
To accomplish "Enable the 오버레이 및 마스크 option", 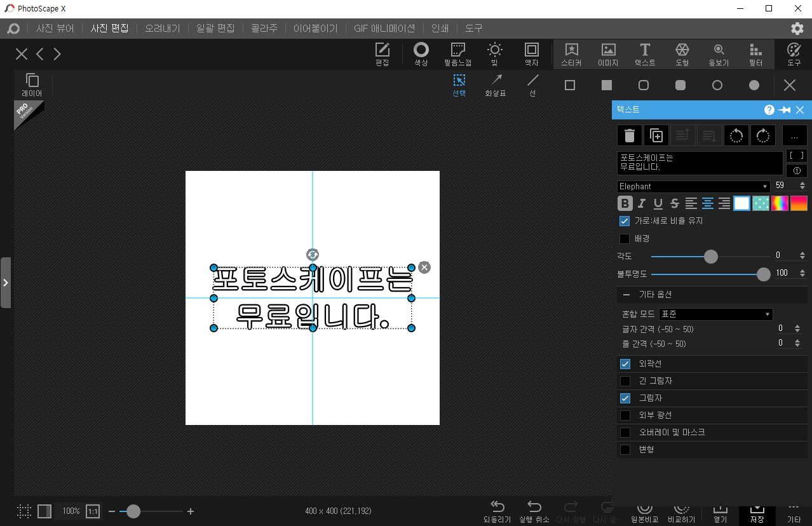I will [625, 433].
